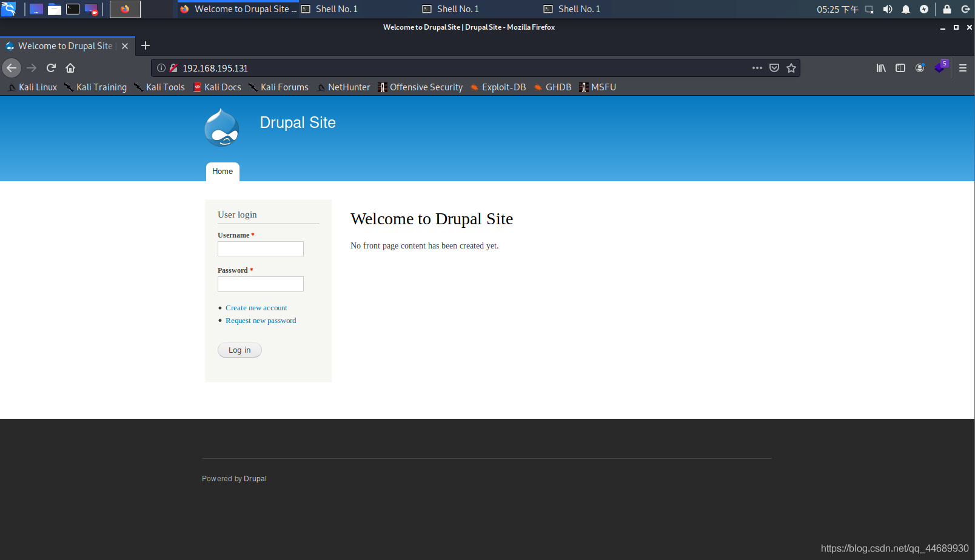View insecure connection warning icon

[173, 68]
